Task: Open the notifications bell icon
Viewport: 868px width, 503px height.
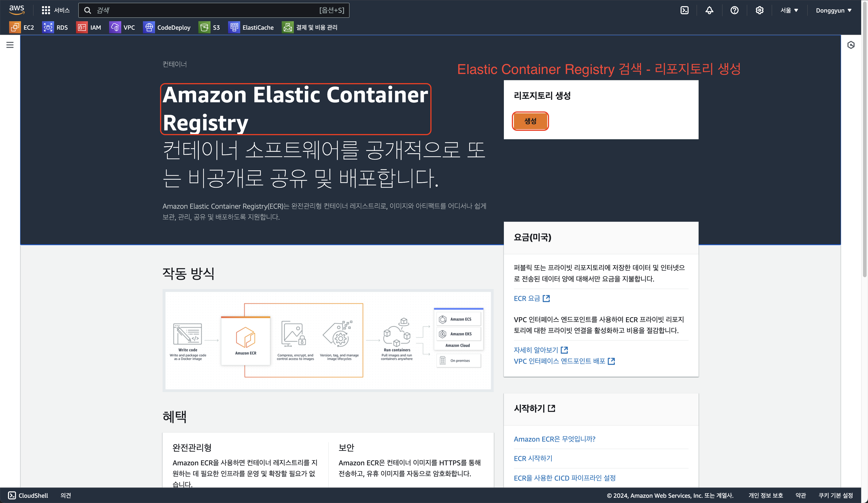Action: tap(709, 10)
